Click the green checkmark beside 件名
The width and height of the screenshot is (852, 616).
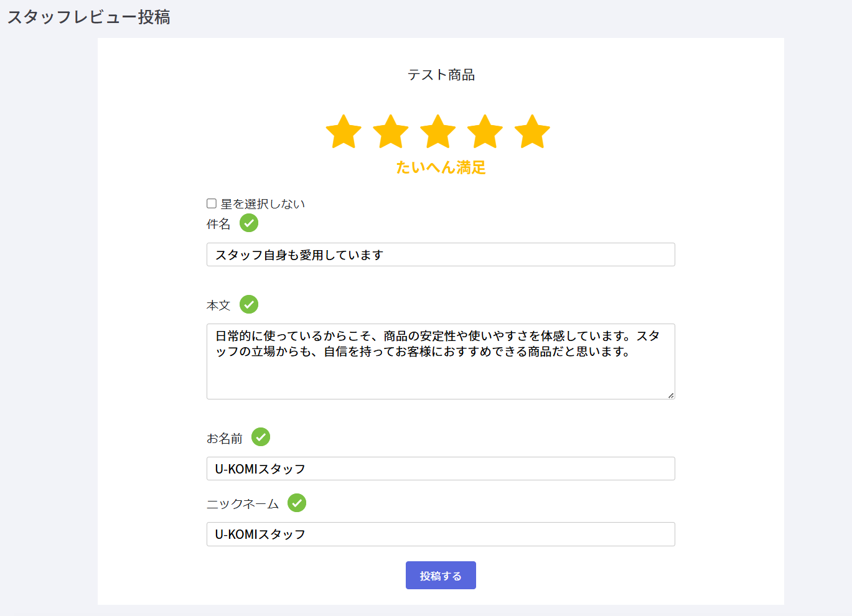point(249,223)
